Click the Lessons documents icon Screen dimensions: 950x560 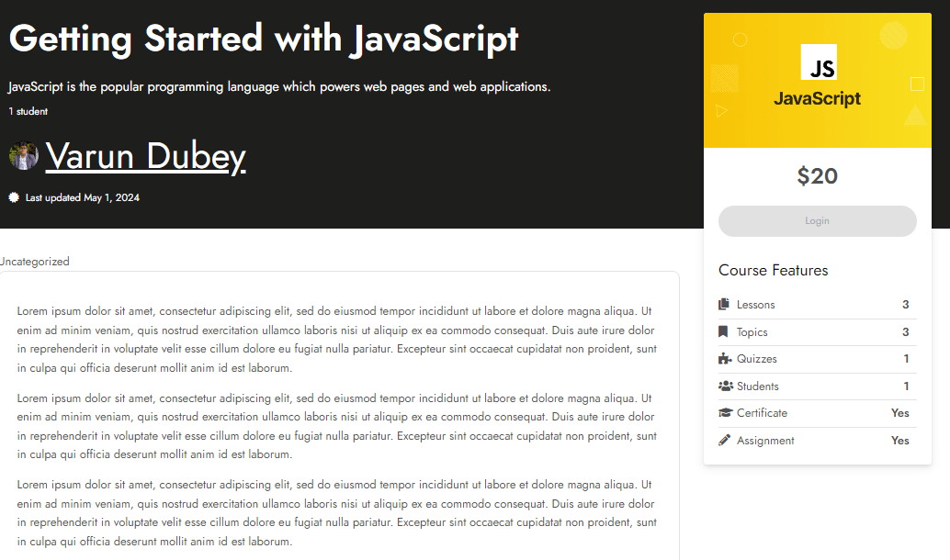724,305
